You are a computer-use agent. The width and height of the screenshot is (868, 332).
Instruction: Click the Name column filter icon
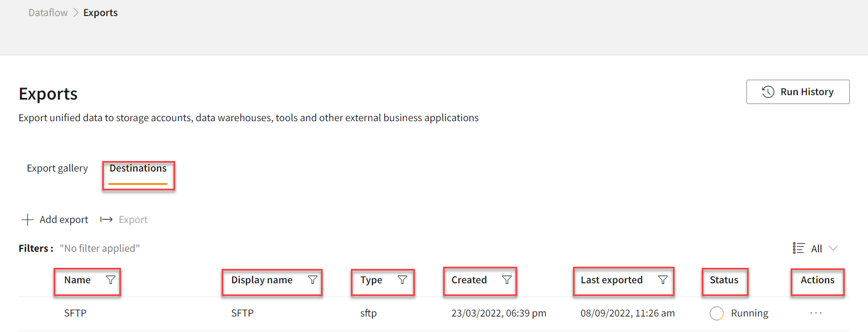pos(111,280)
